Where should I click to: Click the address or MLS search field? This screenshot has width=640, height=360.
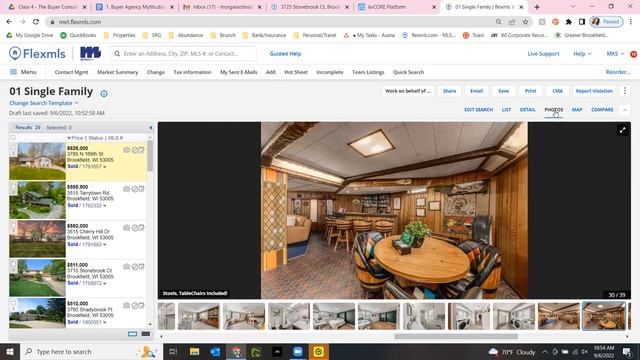point(184,54)
